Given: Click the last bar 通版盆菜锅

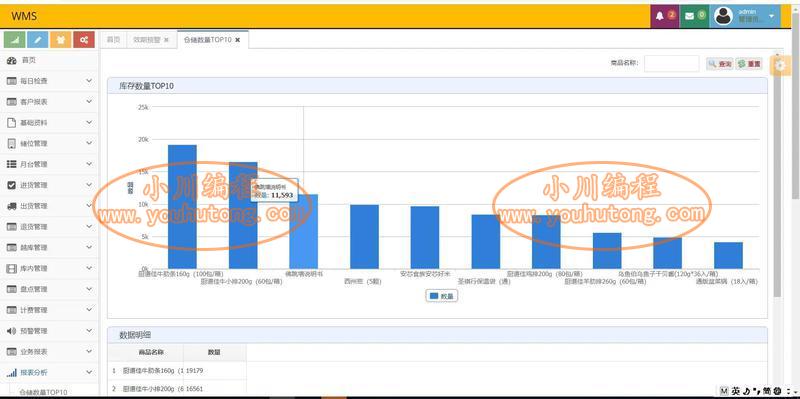Looking at the screenshot, I should point(729,256).
